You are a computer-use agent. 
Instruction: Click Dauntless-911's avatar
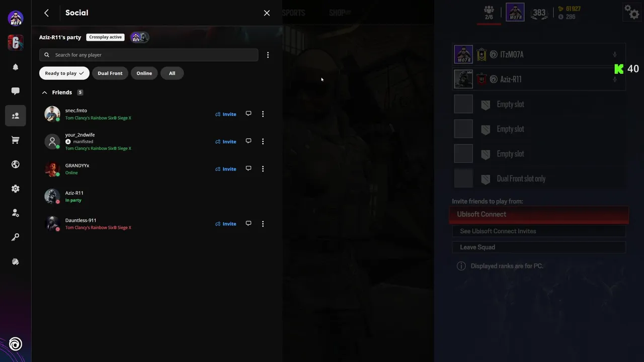coord(52,224)
